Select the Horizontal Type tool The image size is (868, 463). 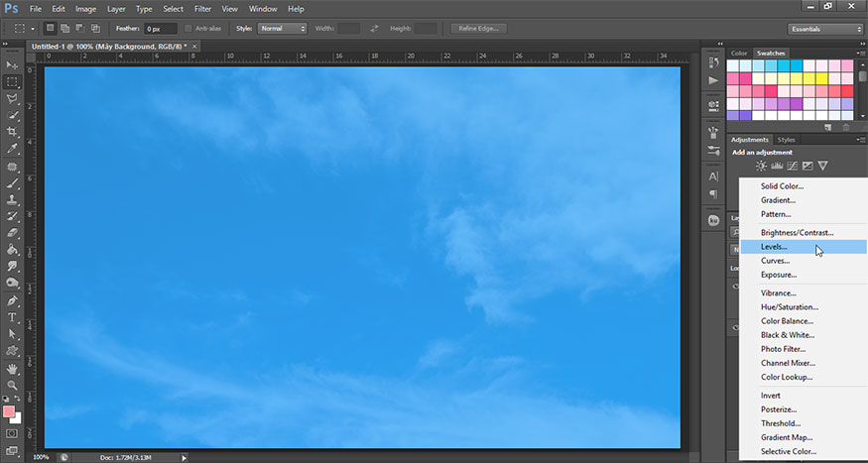point(12,317)
